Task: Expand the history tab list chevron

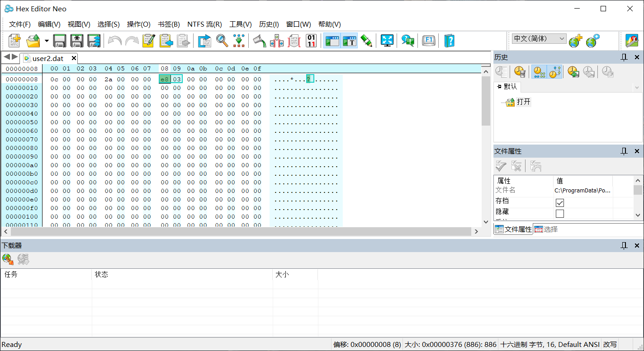Action: [x=637, y=87]
